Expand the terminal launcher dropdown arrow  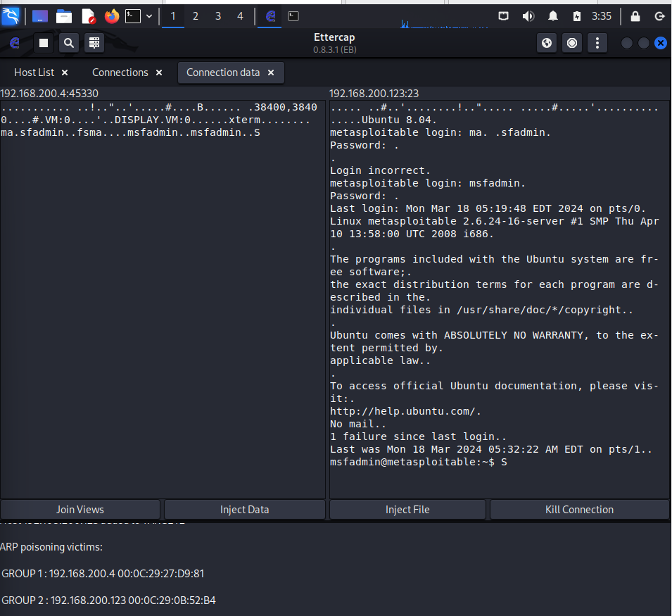[x=148, y=16]
